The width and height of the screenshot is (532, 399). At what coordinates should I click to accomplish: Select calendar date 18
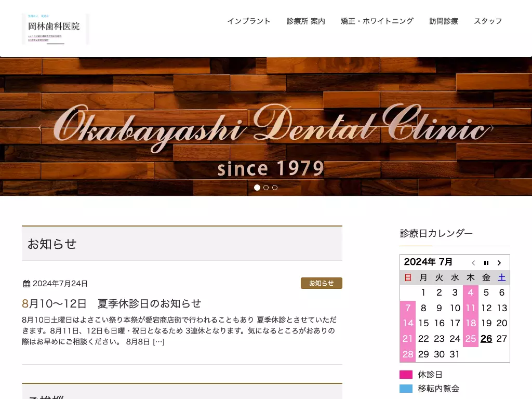[x=471, y=323]
